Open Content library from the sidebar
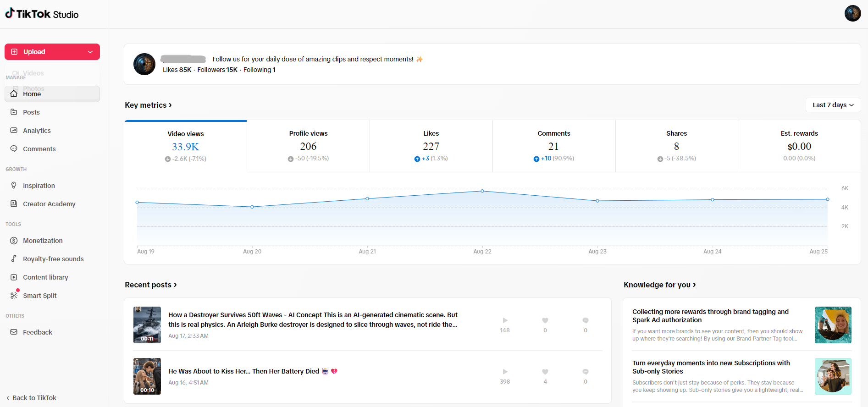The width and height of the screenshot is (868, 407). (52, 277)
